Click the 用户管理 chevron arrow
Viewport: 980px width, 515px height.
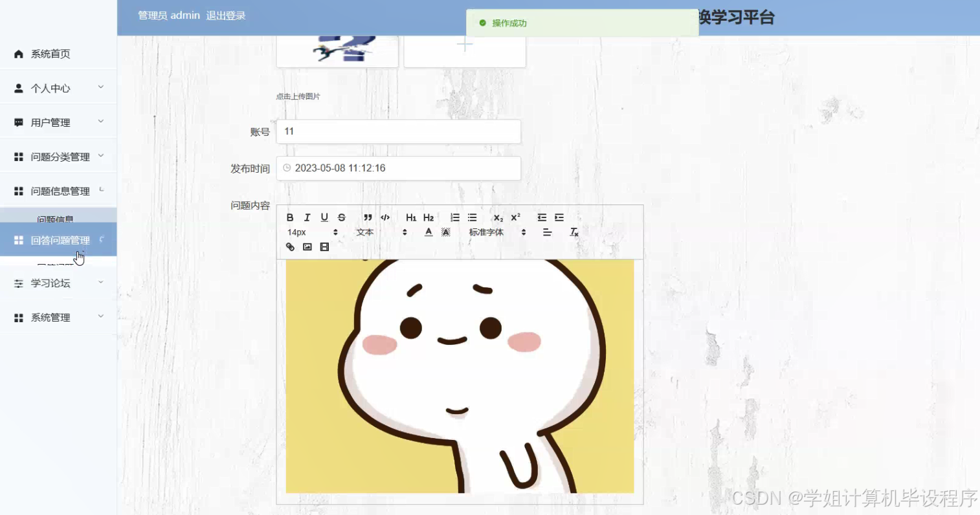click(101, 121)
